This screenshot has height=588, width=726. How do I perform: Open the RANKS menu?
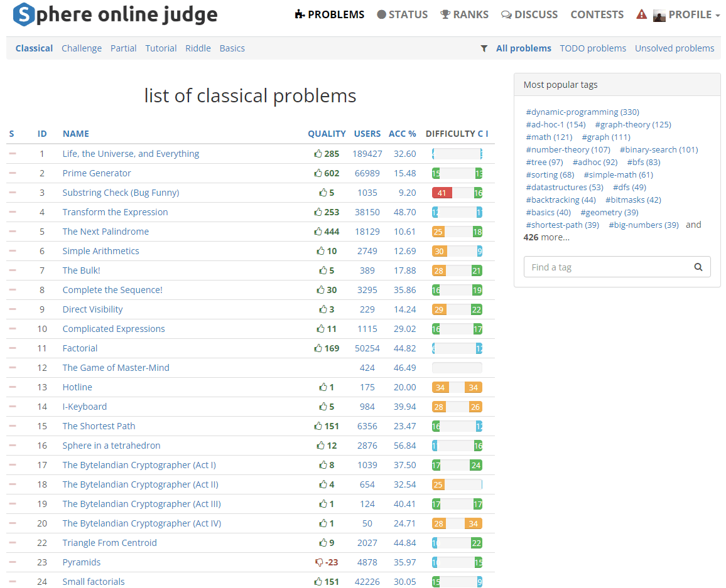pos(464,15)
